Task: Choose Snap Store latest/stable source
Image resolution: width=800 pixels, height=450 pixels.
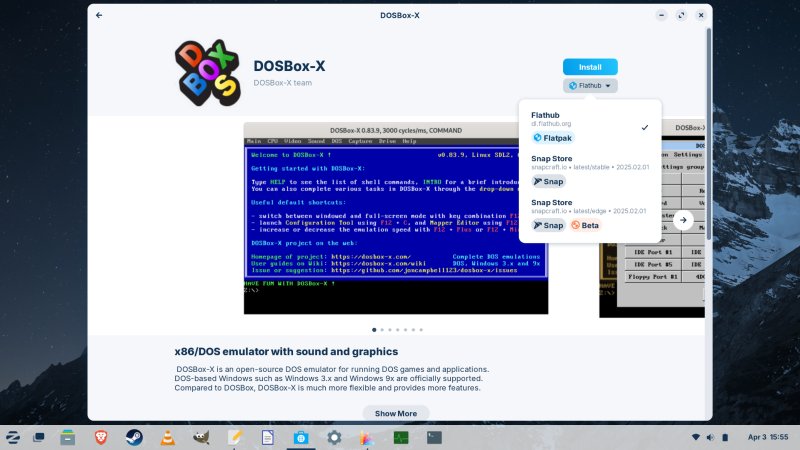Action: tap(590, 171)
